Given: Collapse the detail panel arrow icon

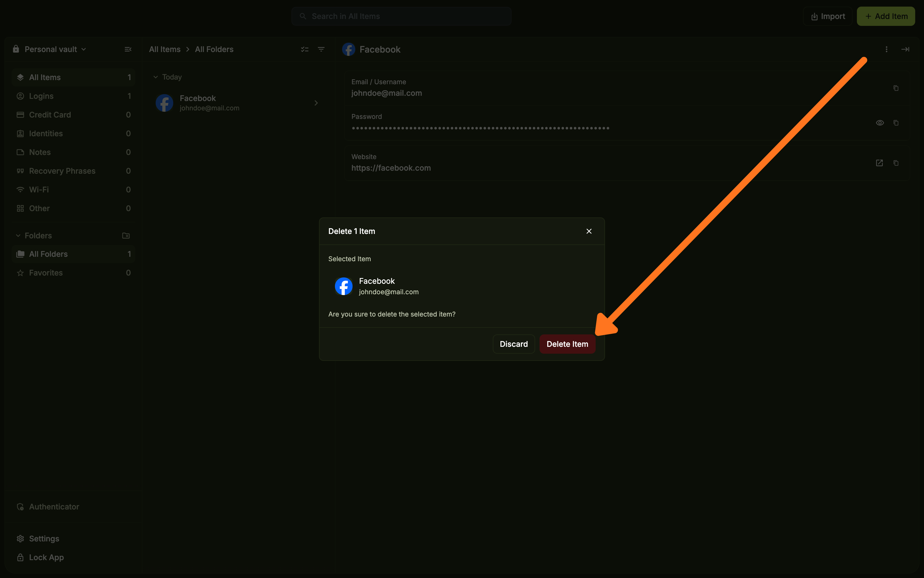Looking at the screenshot, I should click(905, 49).
